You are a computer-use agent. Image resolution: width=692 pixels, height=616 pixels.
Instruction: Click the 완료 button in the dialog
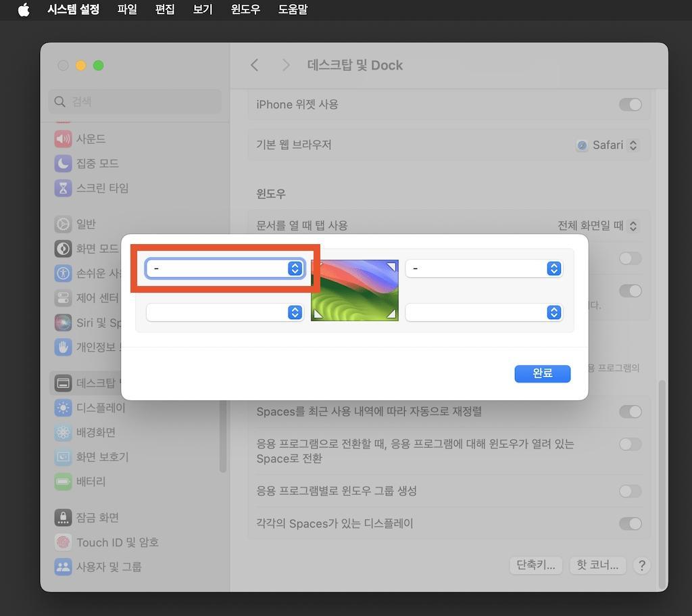pos(543,373)
